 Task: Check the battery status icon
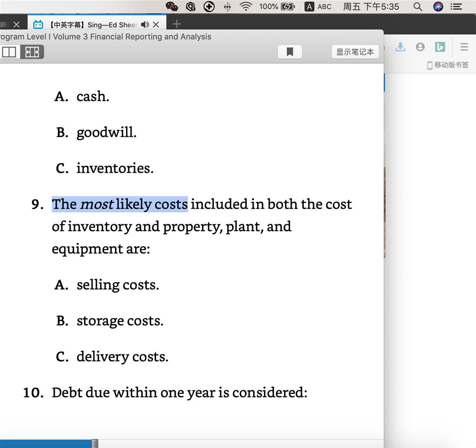[x=288, y=6]
